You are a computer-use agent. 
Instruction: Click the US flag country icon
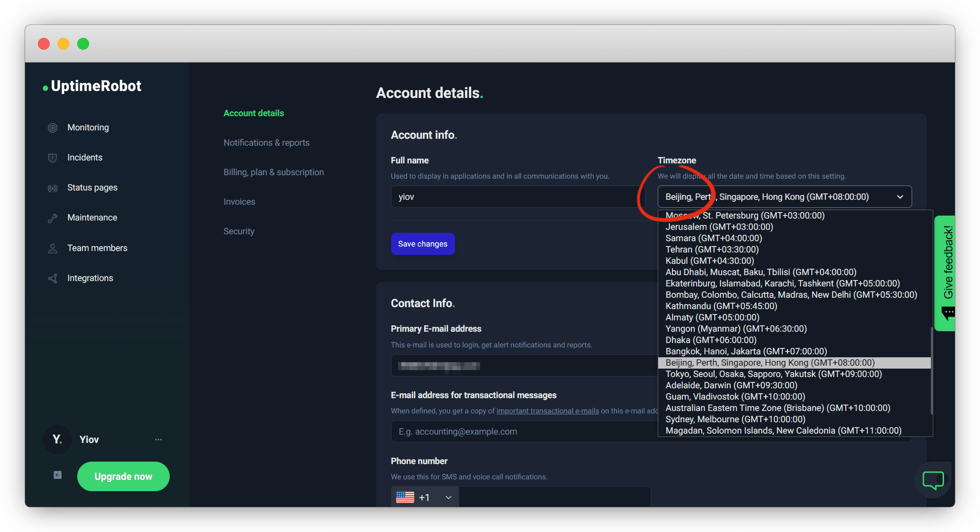pyautogui.click(x=405, y=498)
